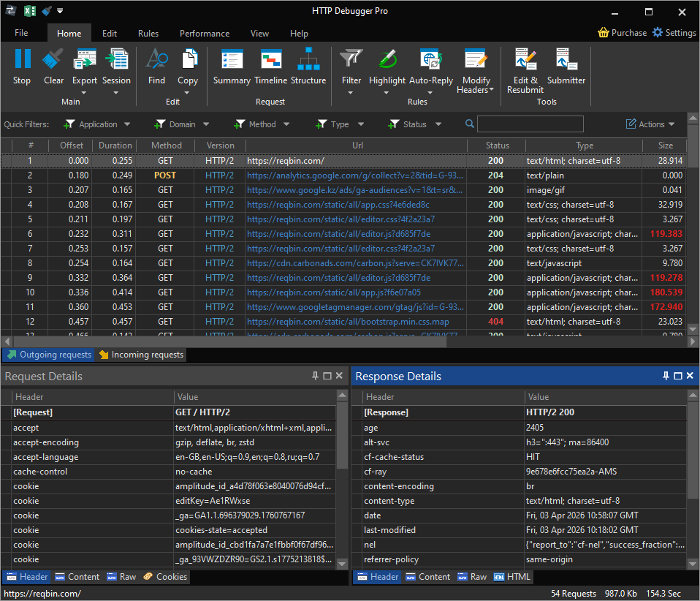Open the Actions dropdown

click(x=650, y=124)
